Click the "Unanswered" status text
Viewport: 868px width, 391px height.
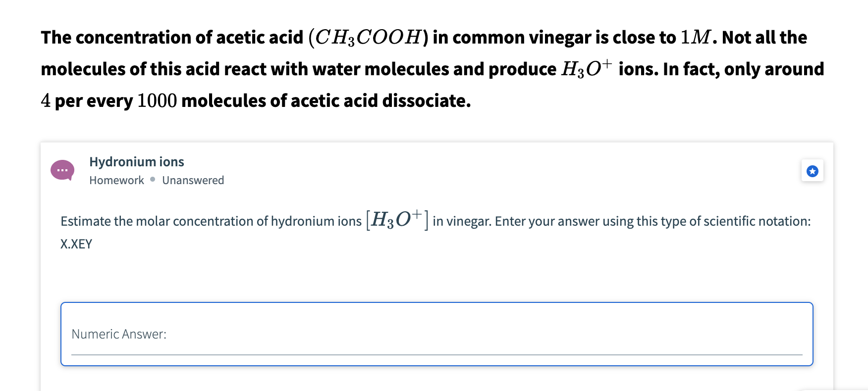tap(193, 180)
